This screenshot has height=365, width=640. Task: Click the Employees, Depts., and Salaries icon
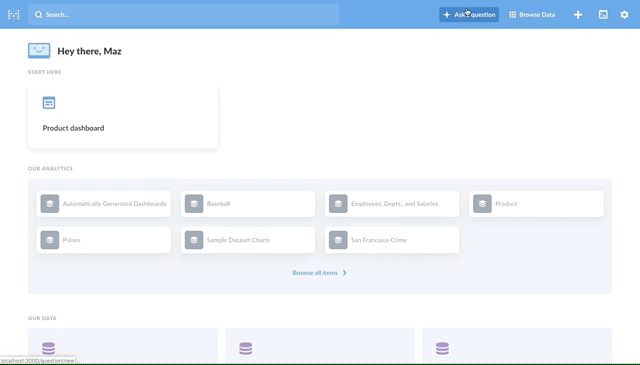point(338,204)
